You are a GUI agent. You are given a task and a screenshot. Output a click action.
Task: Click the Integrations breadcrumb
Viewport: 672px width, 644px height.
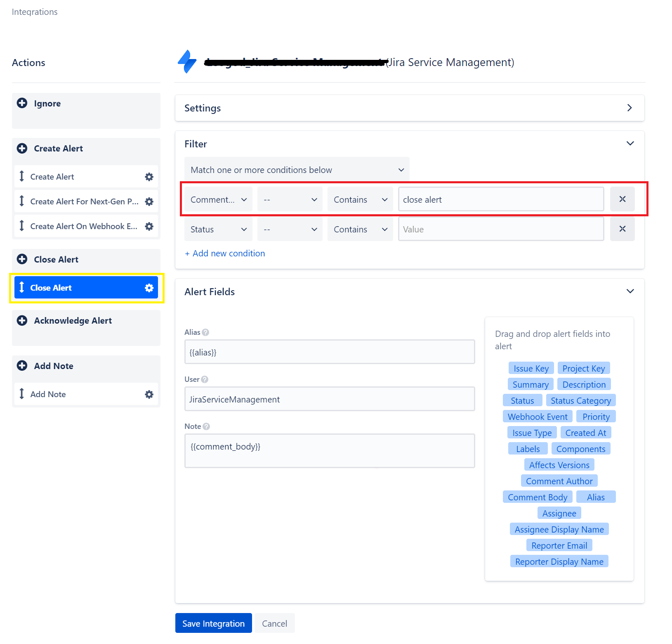click(35, 12)
